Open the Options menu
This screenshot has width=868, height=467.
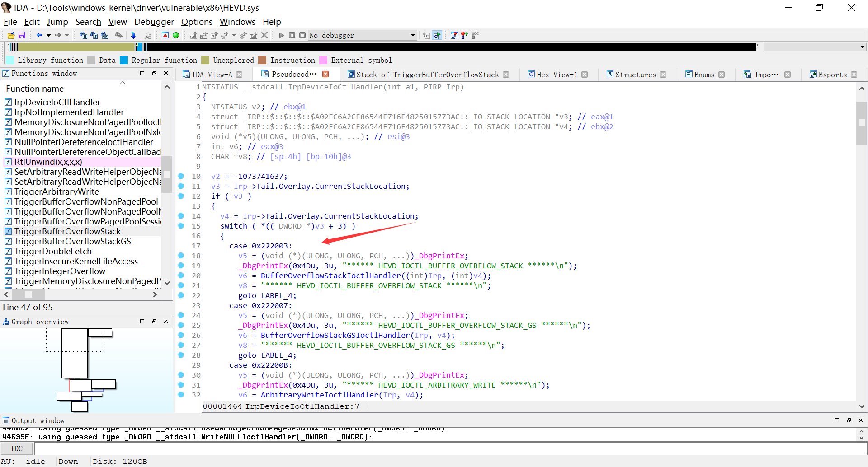(x=197, y=22)
